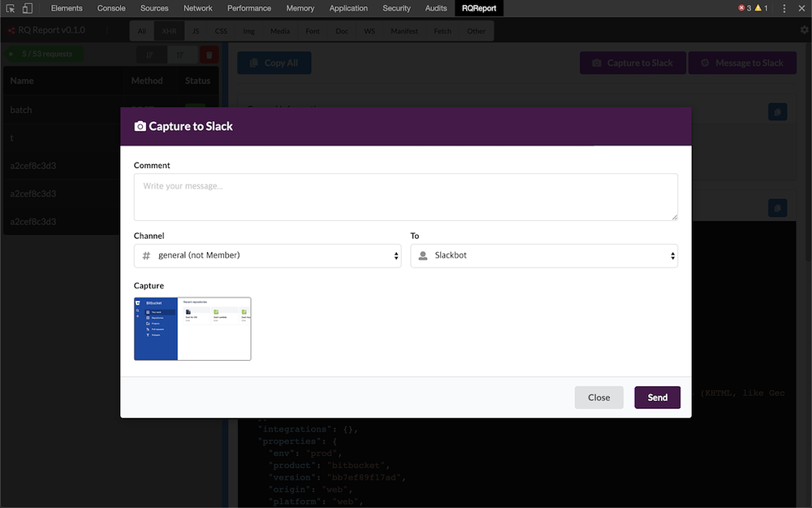Click the RQ Report logo icon
Image resolution: width=812 pixels, height=508 pixels.
coord(11,31)
